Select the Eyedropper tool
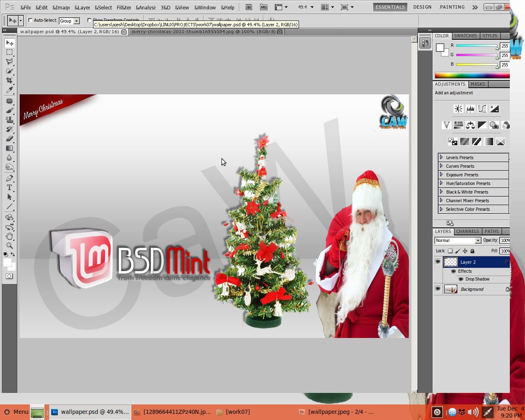 tap(9, 90)
